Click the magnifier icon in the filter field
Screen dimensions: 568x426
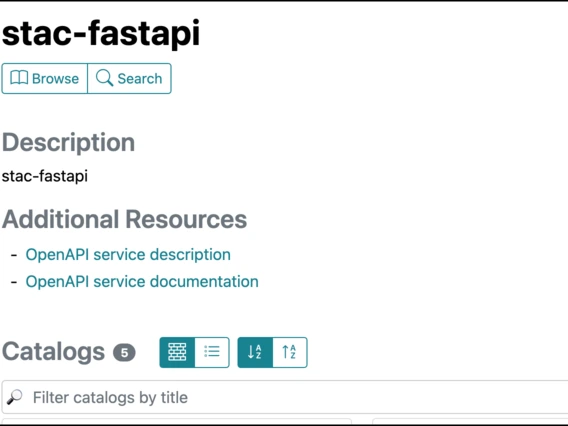click(x=14, y=397)
